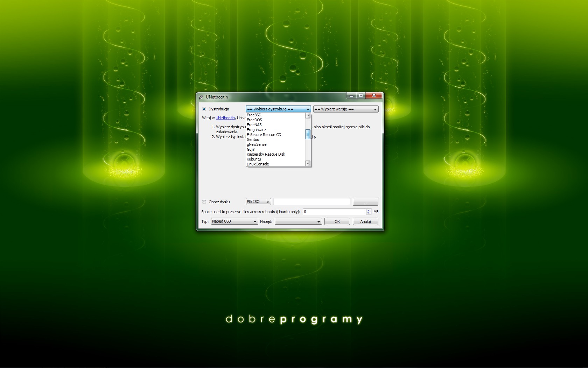Screen dimensions: 588x368
Task: Maximize the UNetbootin window
Action: tap(361, 95)
